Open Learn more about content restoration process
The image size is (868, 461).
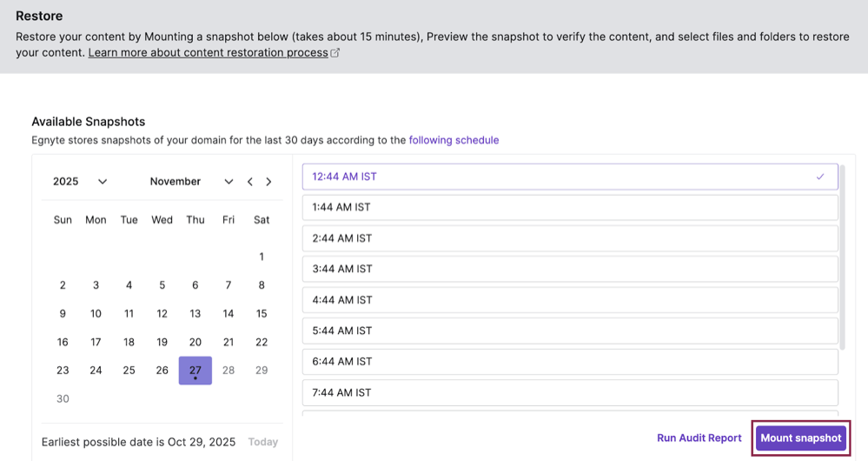click(x=208, y=53)
